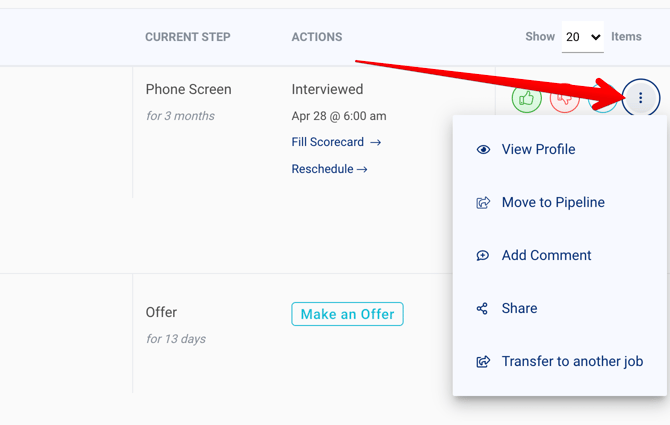Click the Share nodes icon
Screen dimensions: 670x425
[x=483, y=309]
